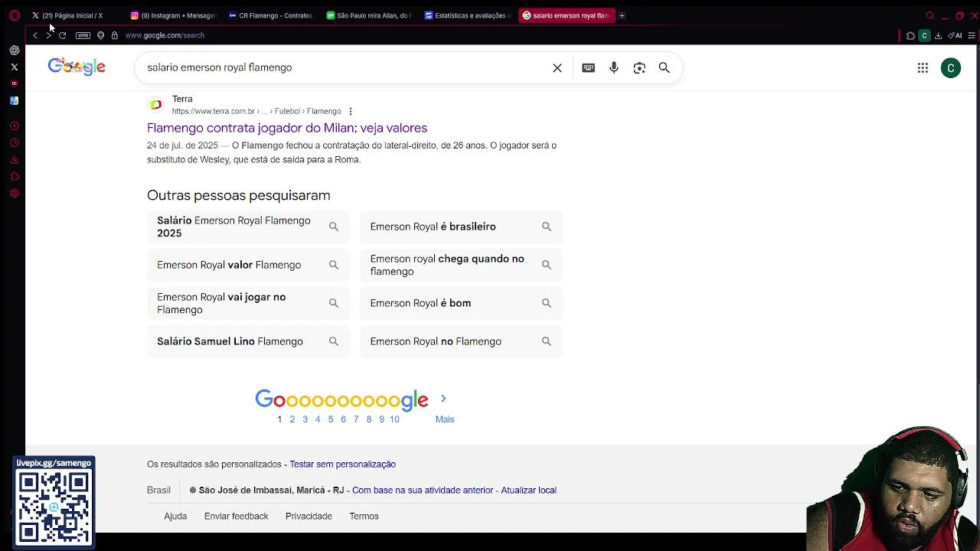This screenshot has width=980, height=551.
Task: Switch to the São Paulo mira Allan tab
Action: pyautogui.click(x=370, y=15)
